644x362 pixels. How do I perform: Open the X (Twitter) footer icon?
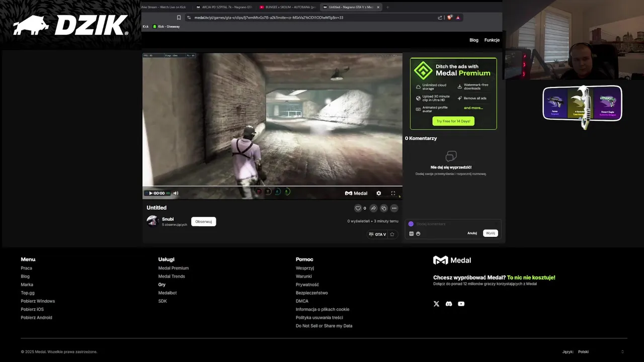[x=436, y=304]
